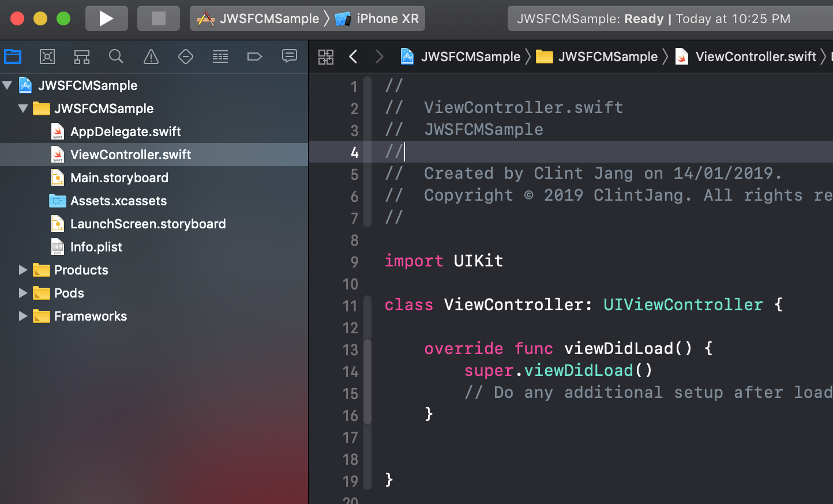
Task: Open LaunchScreen.storyboard
Action: [154, 224]
